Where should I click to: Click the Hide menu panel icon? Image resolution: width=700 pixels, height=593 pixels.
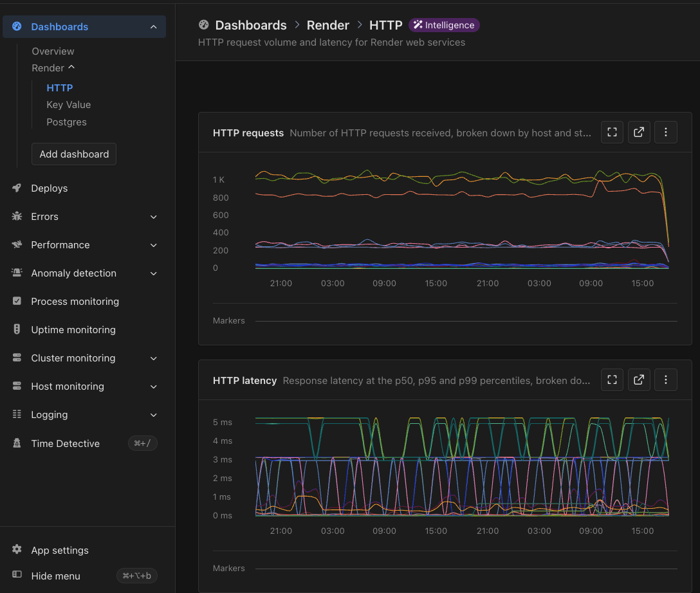pos(17,575)
